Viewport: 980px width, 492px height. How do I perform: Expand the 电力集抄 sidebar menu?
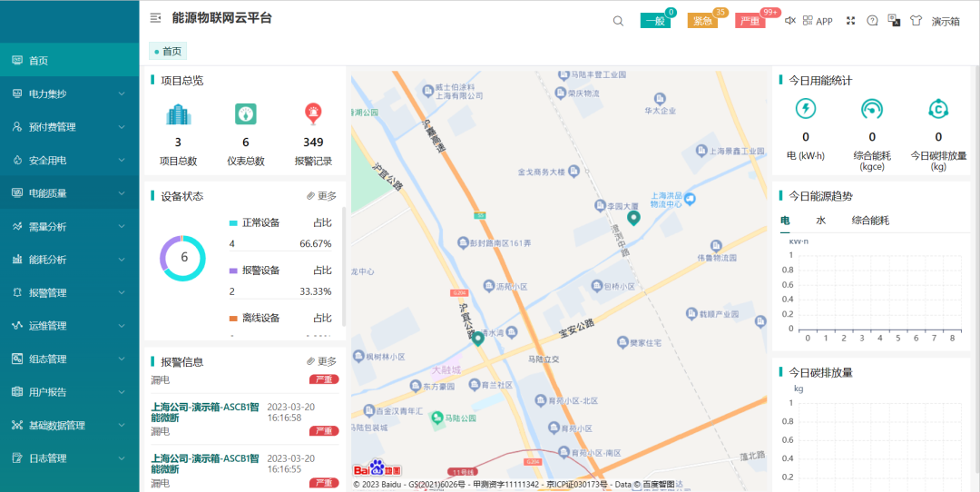click(x=69, y=93)
